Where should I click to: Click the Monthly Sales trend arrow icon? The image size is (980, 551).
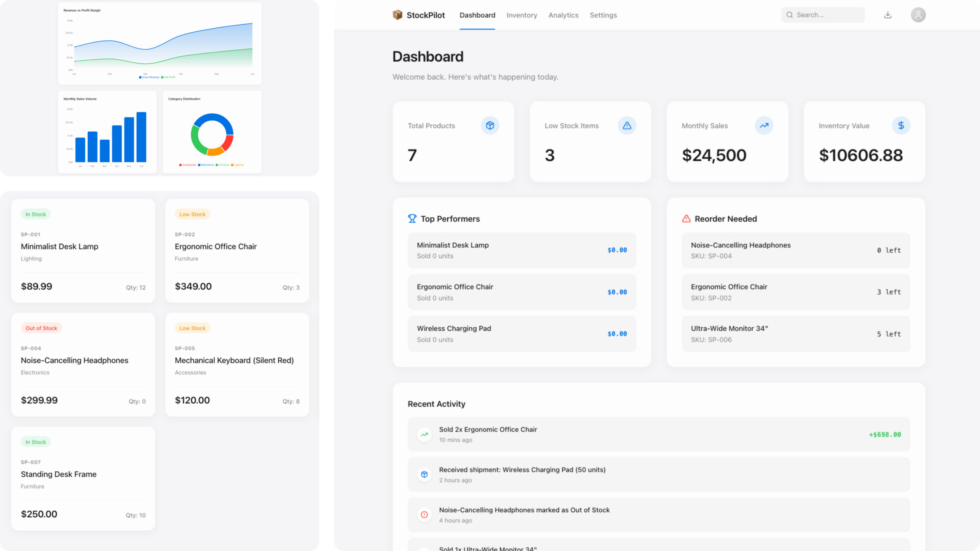pos(764,126)
